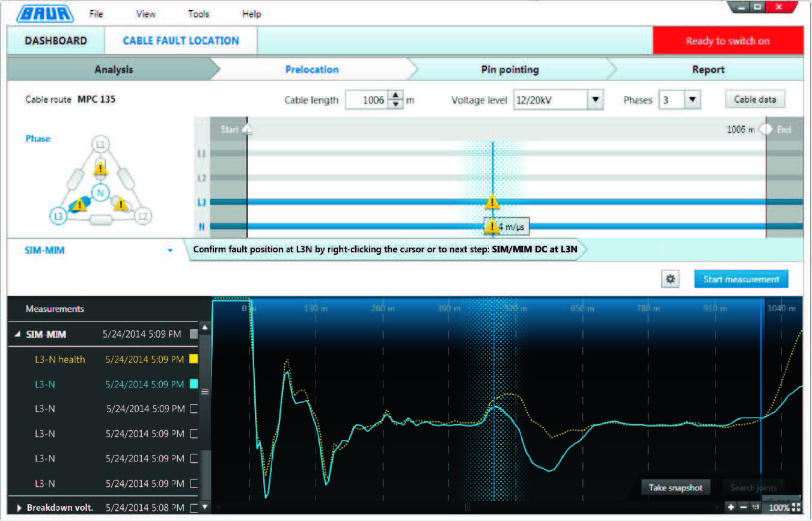Screen dimensions: 812x521
Task: Open the Cable data button
Action: 755,99
